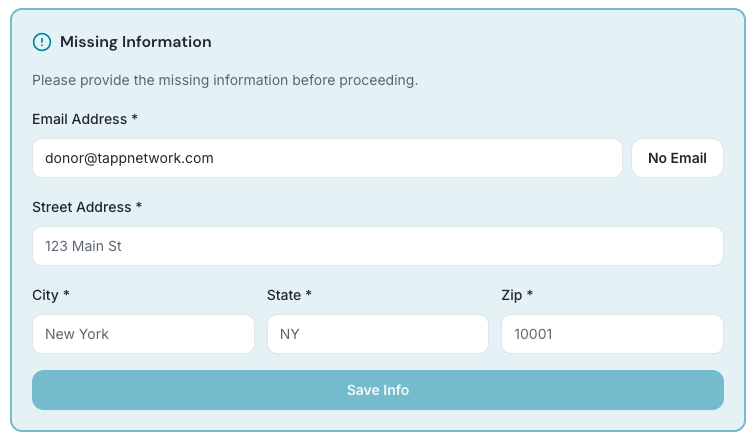
Task: Focus the email field containing donor@tappnetwork.com
Action: [x=327, y=158]
